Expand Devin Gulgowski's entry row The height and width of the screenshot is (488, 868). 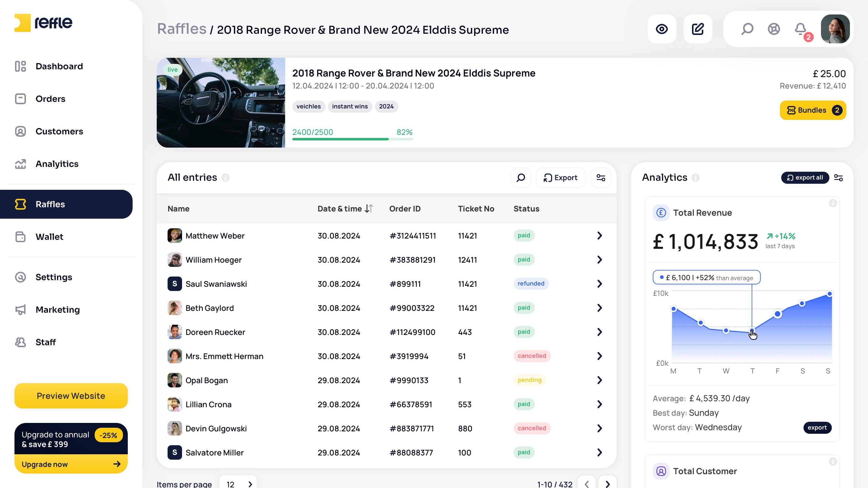coord(599,428)
